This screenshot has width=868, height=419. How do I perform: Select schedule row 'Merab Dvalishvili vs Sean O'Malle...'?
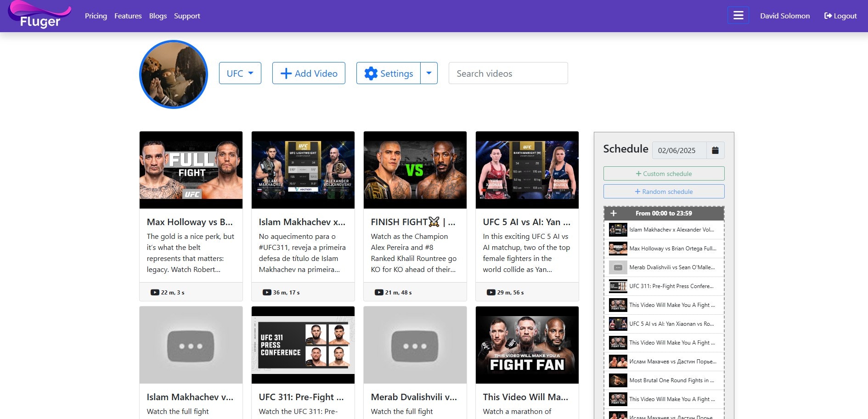[664, 267]
